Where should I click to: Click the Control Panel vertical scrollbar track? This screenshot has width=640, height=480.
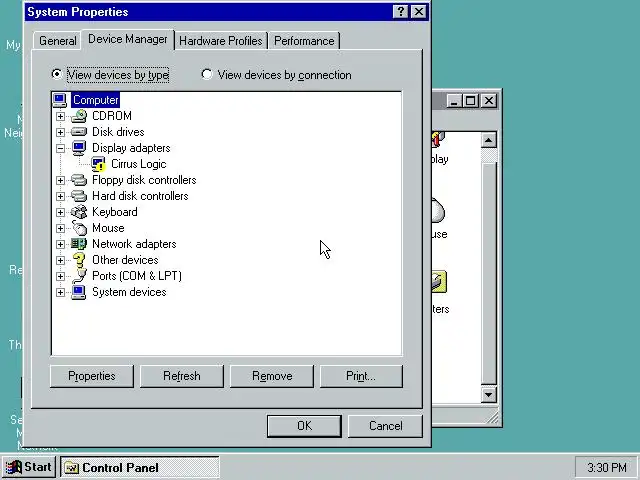pos(489,267)
